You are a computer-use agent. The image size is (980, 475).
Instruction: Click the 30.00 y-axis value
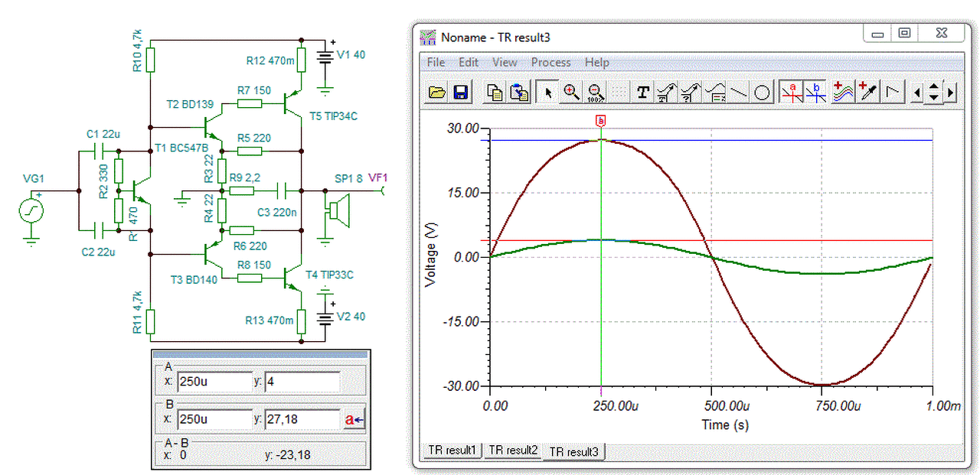pos(462,129)
